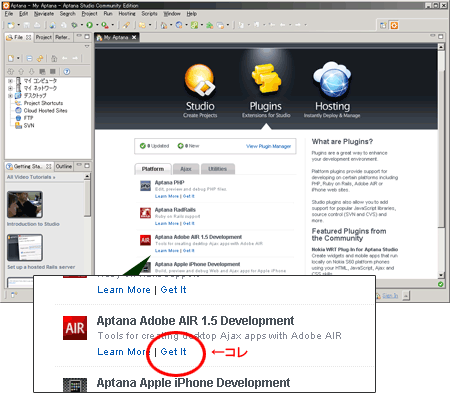This screenshot has width=450, height=393.
Task: Switch to the Refer.. tab
Action: pyautogui.click(x=63, y=37)
